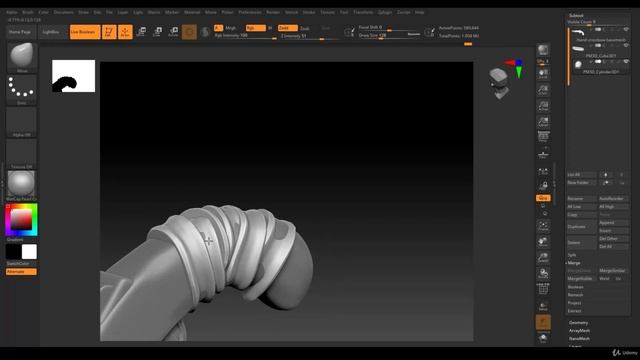640x360 pixels.
Task: Click the Draw Size slider
Action: coord(389,36)
